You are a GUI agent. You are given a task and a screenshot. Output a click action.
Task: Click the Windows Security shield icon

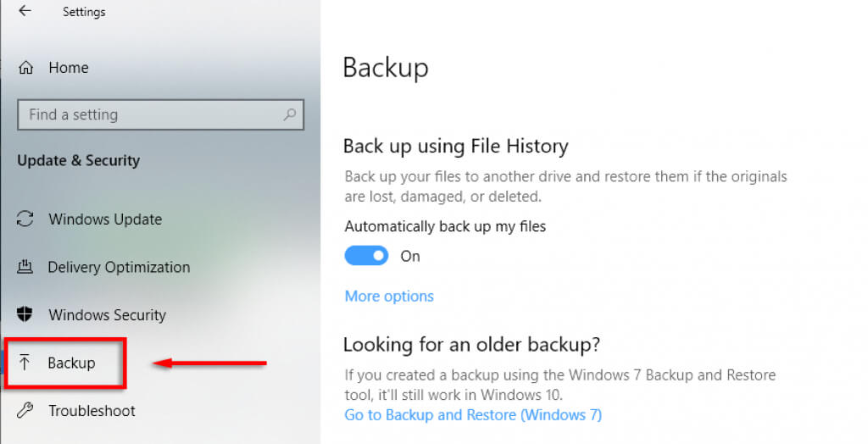coord(25,315)
